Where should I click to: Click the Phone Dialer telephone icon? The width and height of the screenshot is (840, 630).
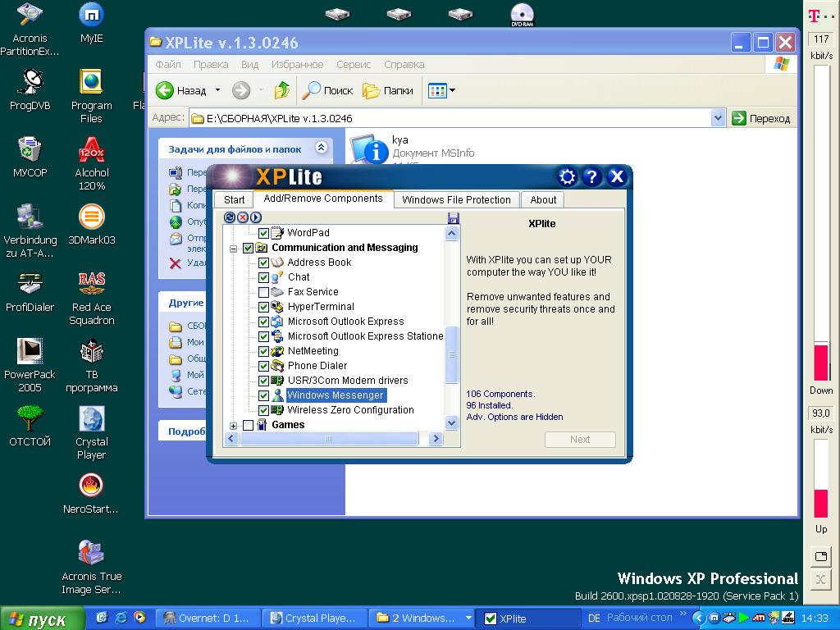click(x=277, y=365)
